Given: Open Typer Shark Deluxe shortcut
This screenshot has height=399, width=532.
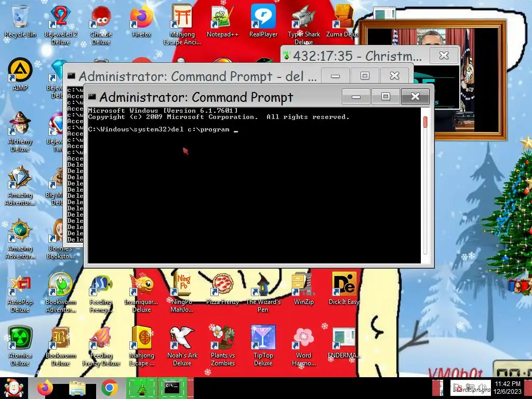Looking at the screenshot, I should (303, 25).
